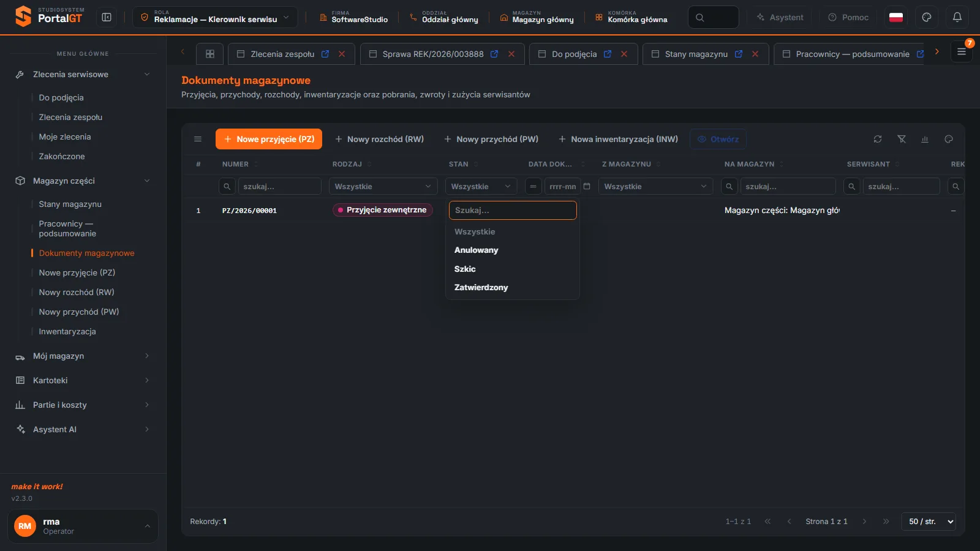Open the Rodzaj filter dropdown
The width and height of the screenshot is (980, 551).
(383, 186)
